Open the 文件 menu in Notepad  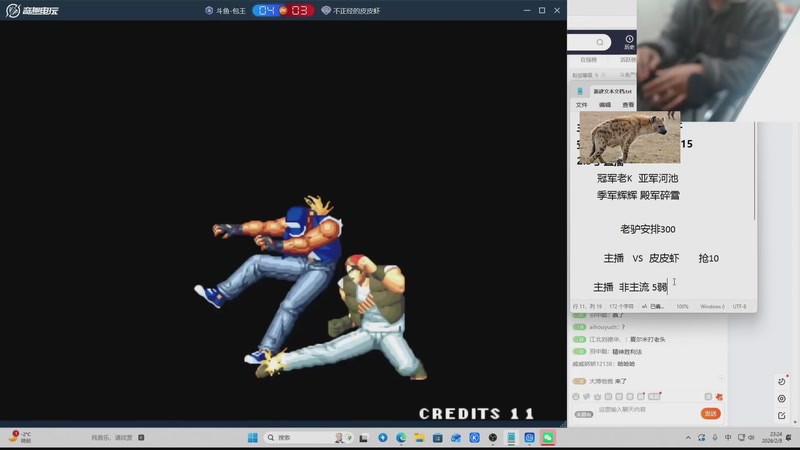tap(582, 105)
